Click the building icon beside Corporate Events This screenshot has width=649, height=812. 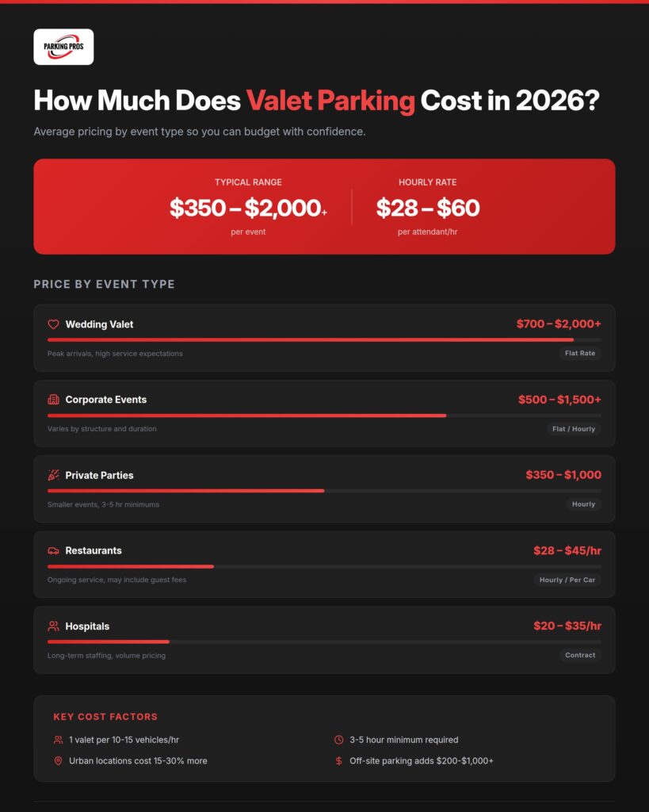click(x=54, y=400)
